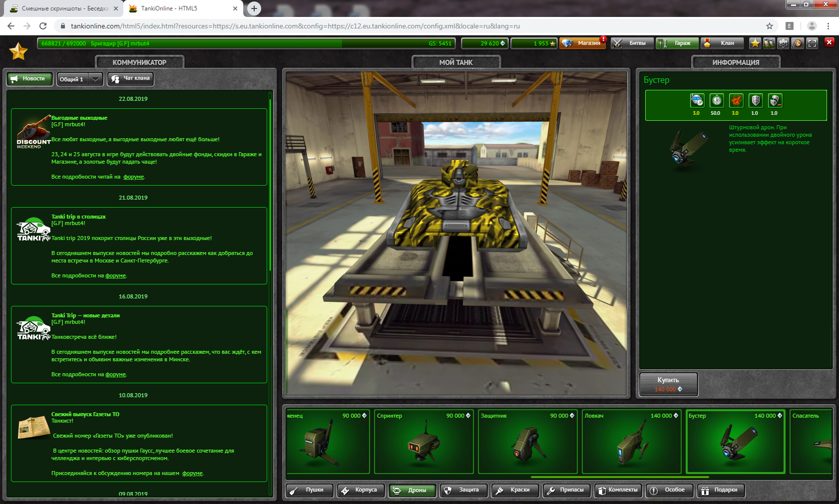Open the Общий 1 chat channel

click(72, 79)
